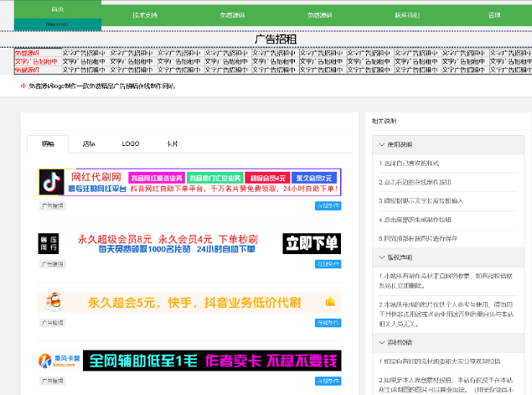Switch to the LOGO tab
Screen dimensions: 532x395
coord(130,144)
